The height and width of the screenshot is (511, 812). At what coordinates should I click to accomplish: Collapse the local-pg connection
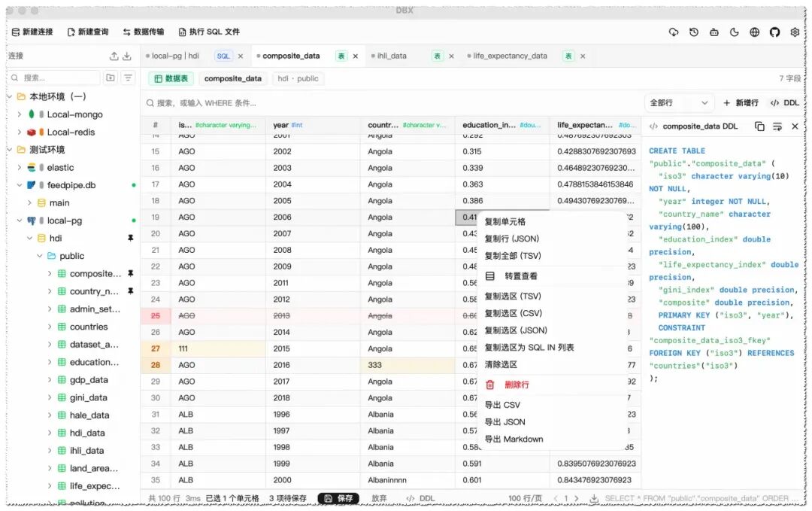coord(19,221)
